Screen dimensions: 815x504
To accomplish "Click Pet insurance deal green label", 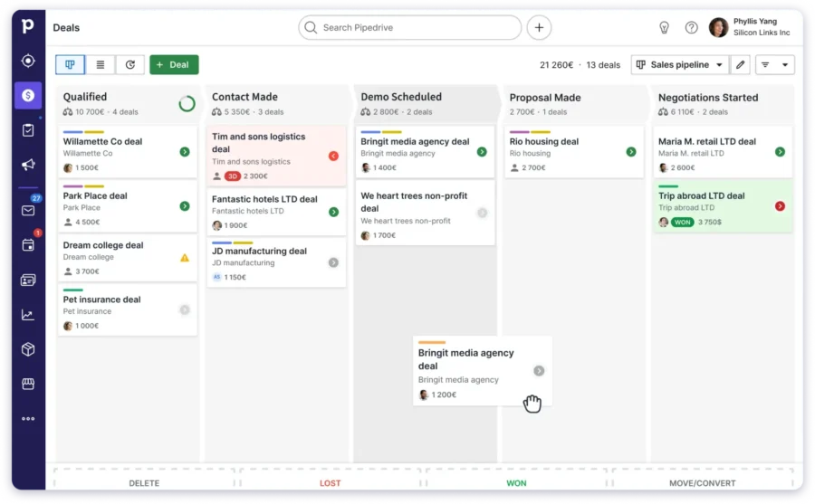I will coord(72,290).
